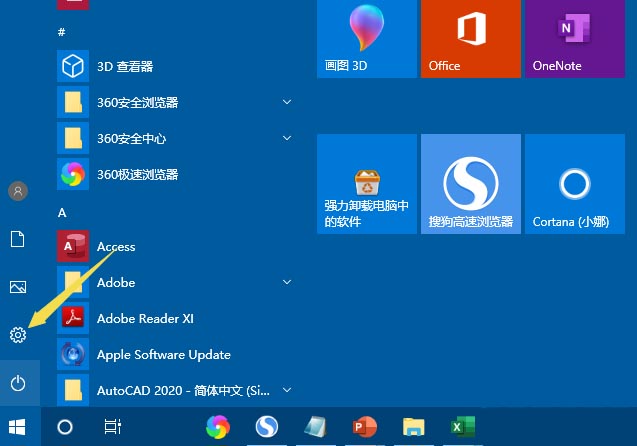Open the Documents shortcut in Start sidebar
The image size is (637, 446).
click(x=17, y=239)
